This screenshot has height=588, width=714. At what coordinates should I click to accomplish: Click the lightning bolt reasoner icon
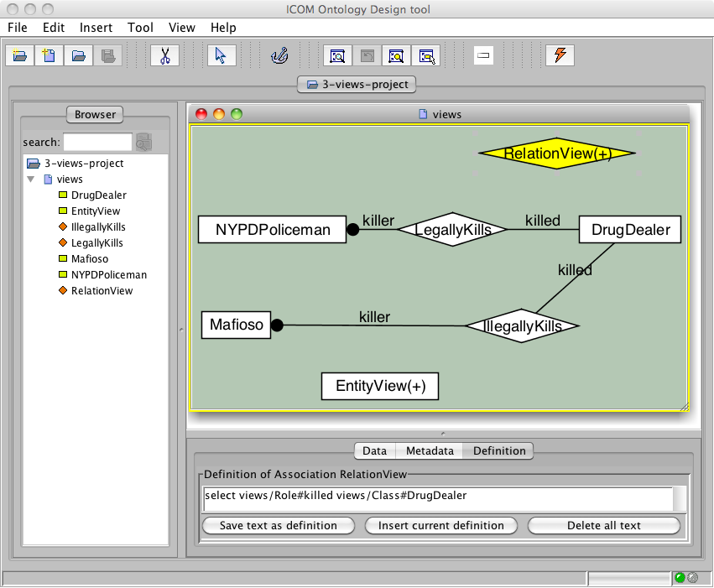coord(560,55)
